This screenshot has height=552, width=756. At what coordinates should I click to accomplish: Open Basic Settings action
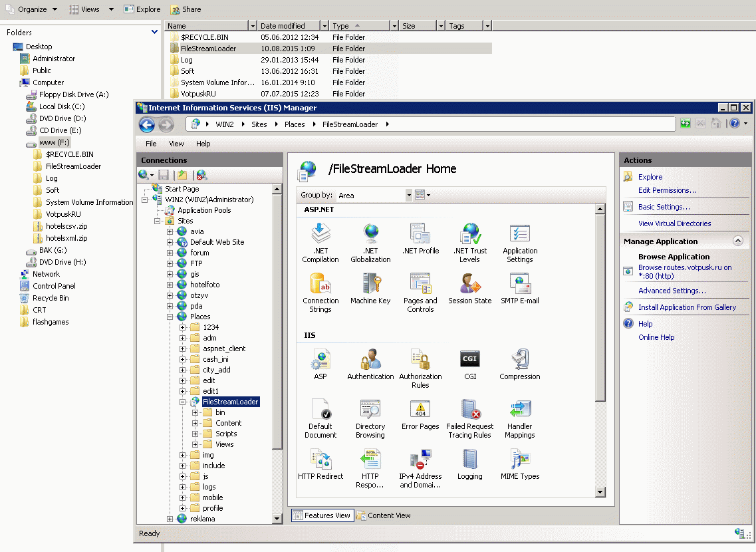(x=664, y=207)
